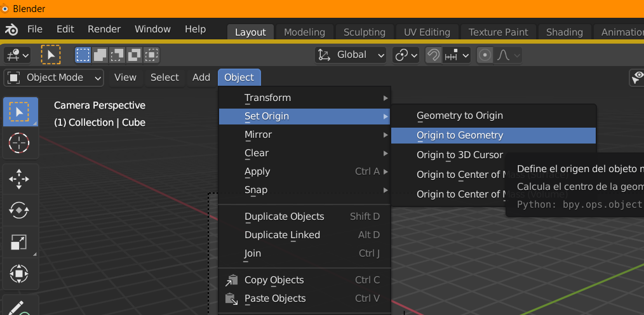Activate the Move tool
The height and width of the screenshot is (315, 644).
coord(19,179)
